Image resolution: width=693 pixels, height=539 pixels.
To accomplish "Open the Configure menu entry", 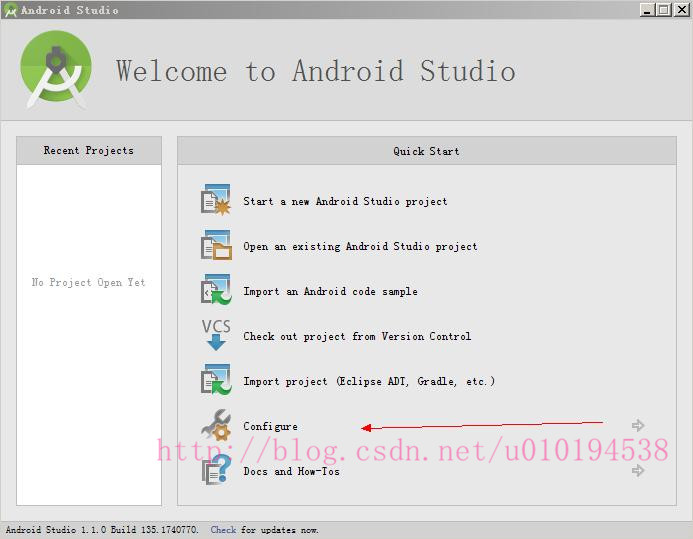I will [270, 426].
